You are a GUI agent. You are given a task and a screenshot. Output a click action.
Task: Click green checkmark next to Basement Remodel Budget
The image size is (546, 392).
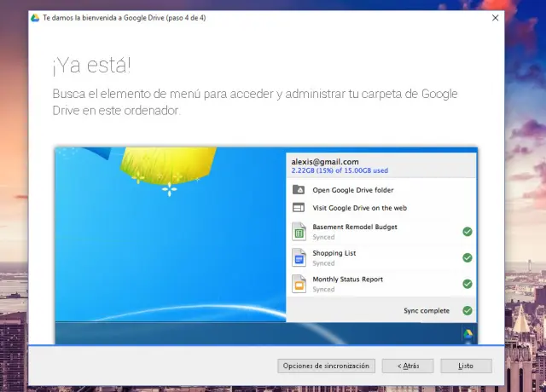click(x=467, y=232)
